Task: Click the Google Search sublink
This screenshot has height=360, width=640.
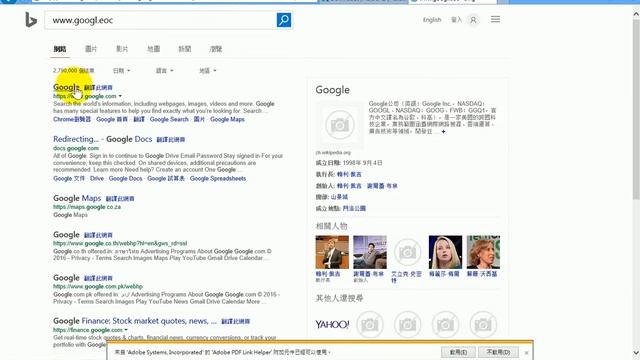Action: pos(169,119)
